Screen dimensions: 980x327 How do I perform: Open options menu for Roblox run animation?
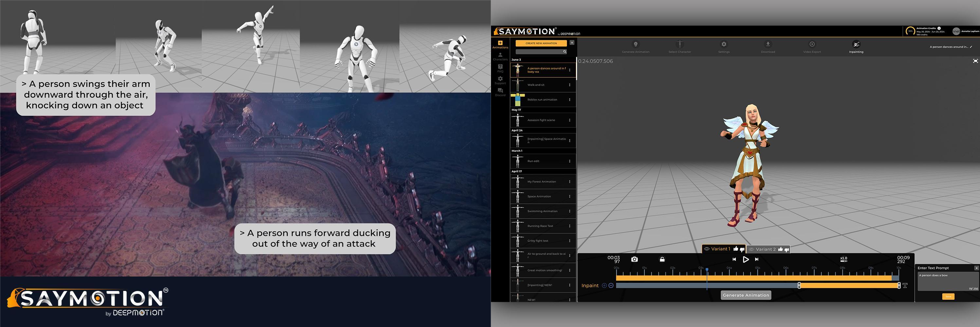click(x=570, y=100)
